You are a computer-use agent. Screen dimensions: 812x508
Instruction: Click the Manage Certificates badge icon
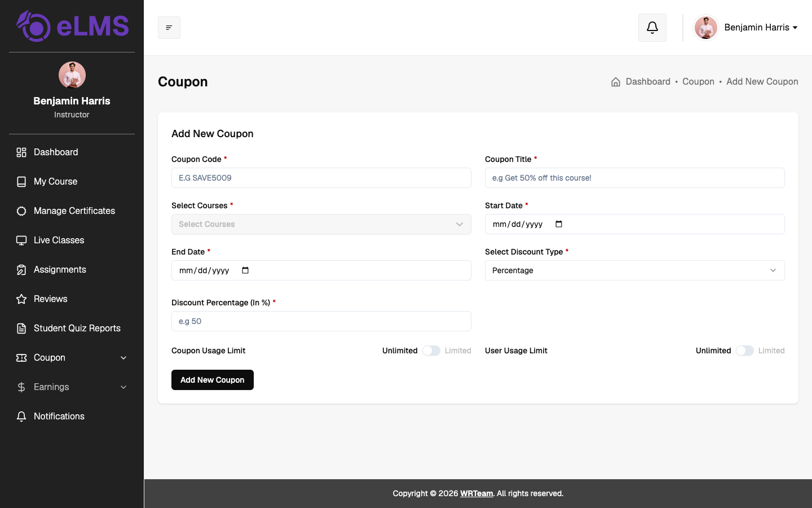coord(21,211)
